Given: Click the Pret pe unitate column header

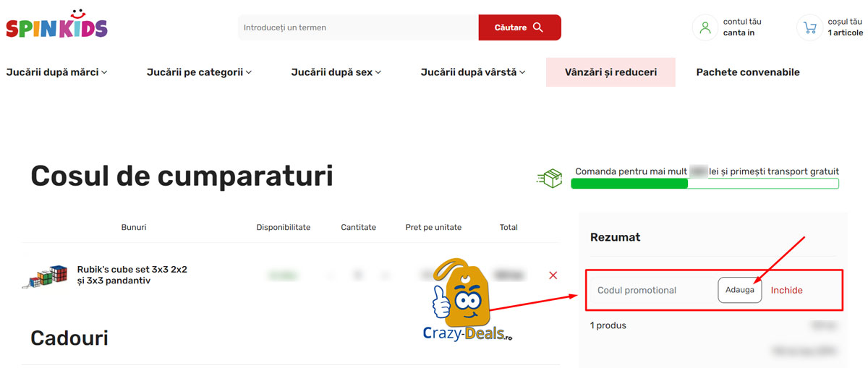Looking at the screenshot, I should tap(433, 227).
